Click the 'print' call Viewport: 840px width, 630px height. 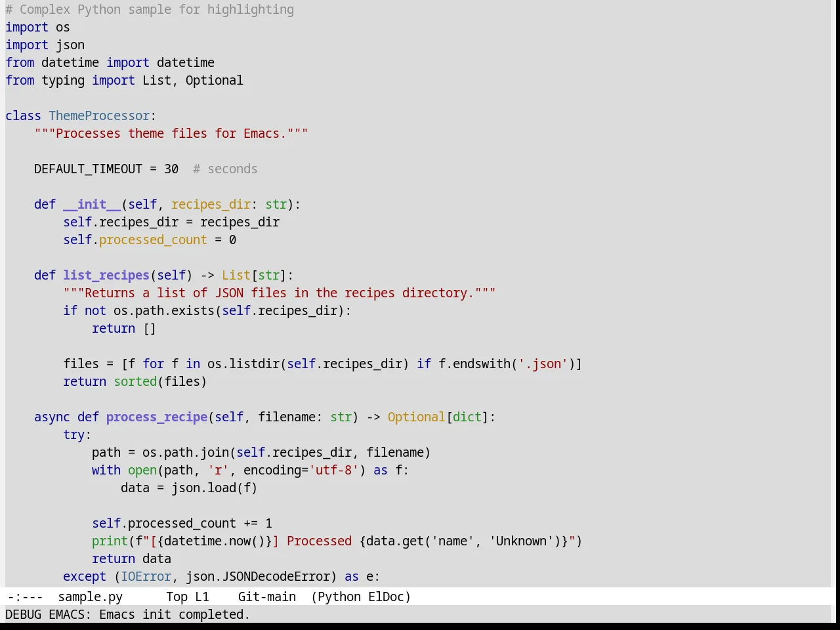110,541
